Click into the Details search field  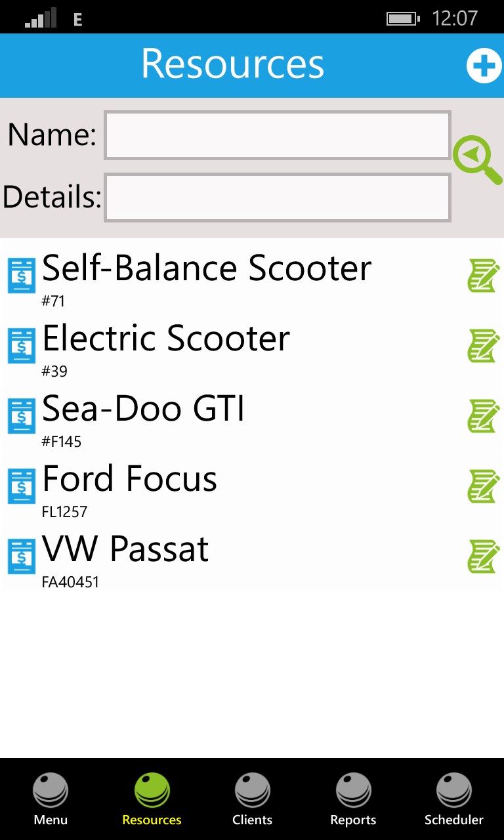pos(277,197)
